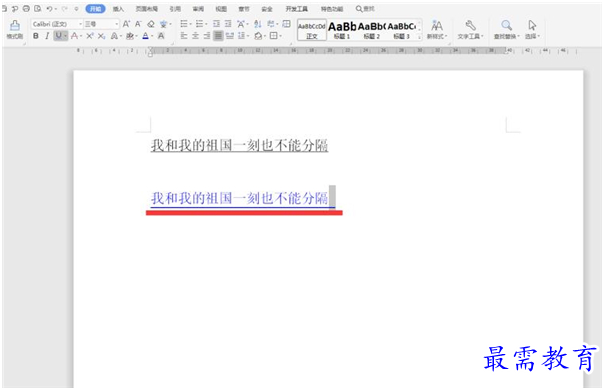Switch to the 引用 (References) tab
Screen dimensions: 605x390
[175, 8]
